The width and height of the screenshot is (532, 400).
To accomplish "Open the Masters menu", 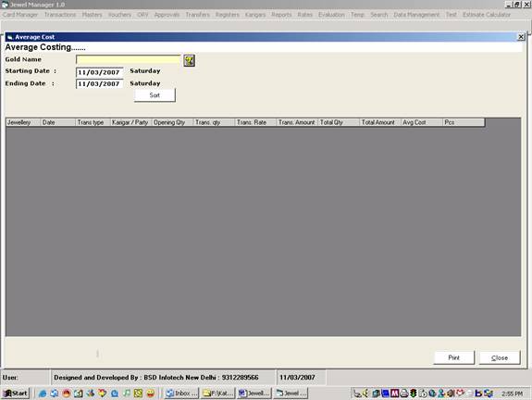I will pyautogui.click(x=92, y=15).
